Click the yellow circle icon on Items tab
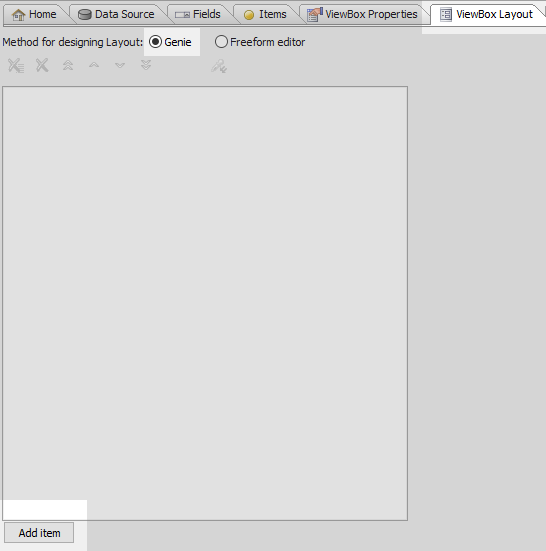This screenshot has height=551, width=546. click(249, 15)
